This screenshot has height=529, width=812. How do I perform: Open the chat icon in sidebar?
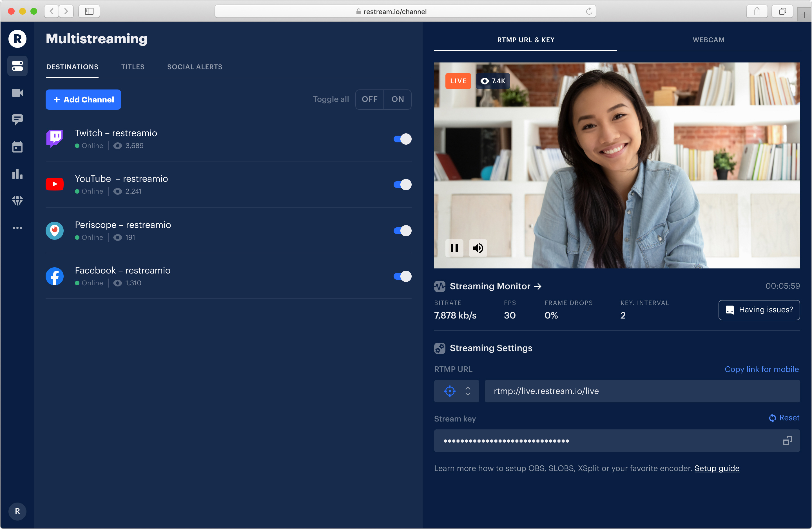point(17,119)
